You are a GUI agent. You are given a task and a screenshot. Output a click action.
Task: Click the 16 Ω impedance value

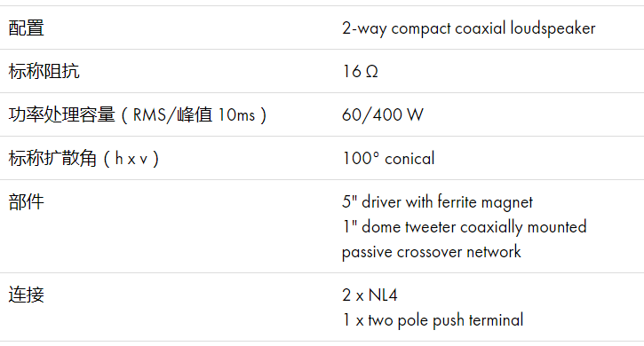[361, 71]
